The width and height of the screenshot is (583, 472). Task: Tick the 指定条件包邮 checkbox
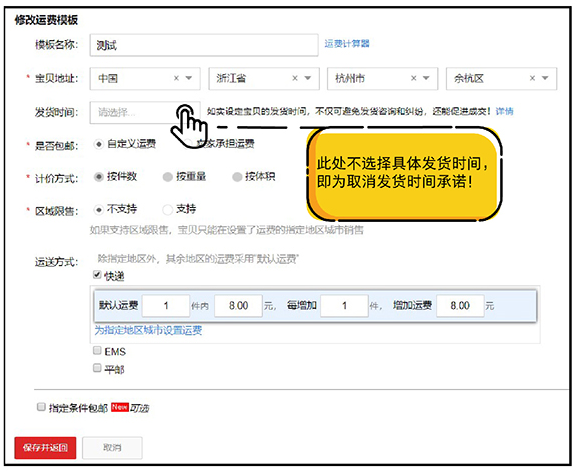click(x=41, y=407)
